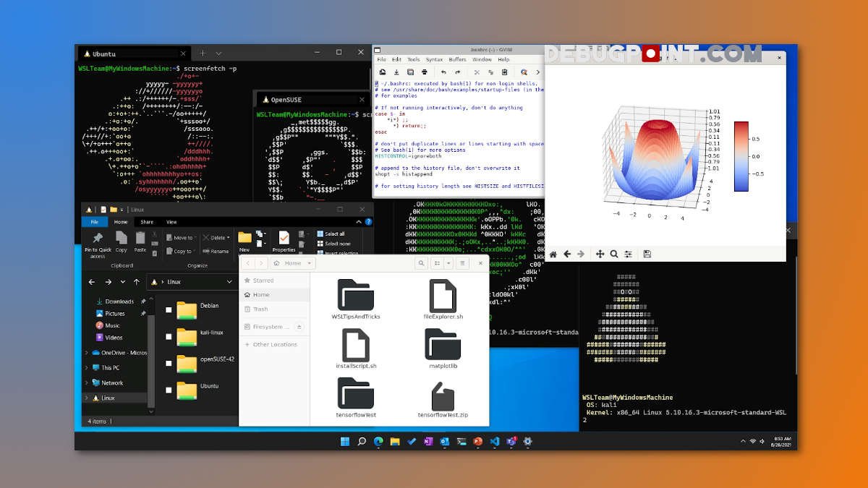The image size is (868, 488).
Task: Click the Copy icon in Explorer ribbon
Action: tap(121, 241)
